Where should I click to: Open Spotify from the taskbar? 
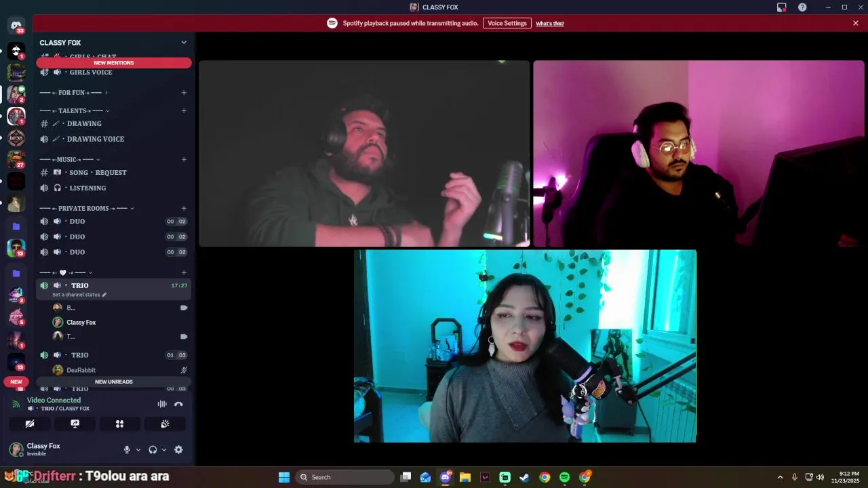coord(564,477)
